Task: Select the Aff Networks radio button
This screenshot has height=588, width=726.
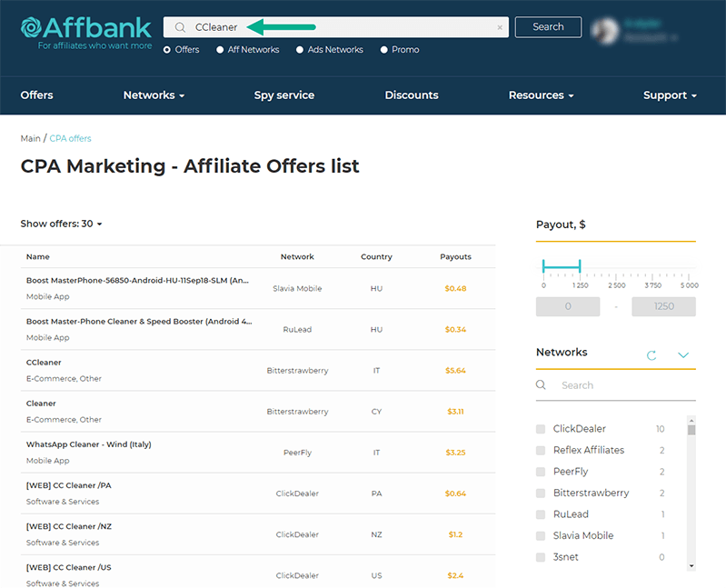Action: [220, 50]
